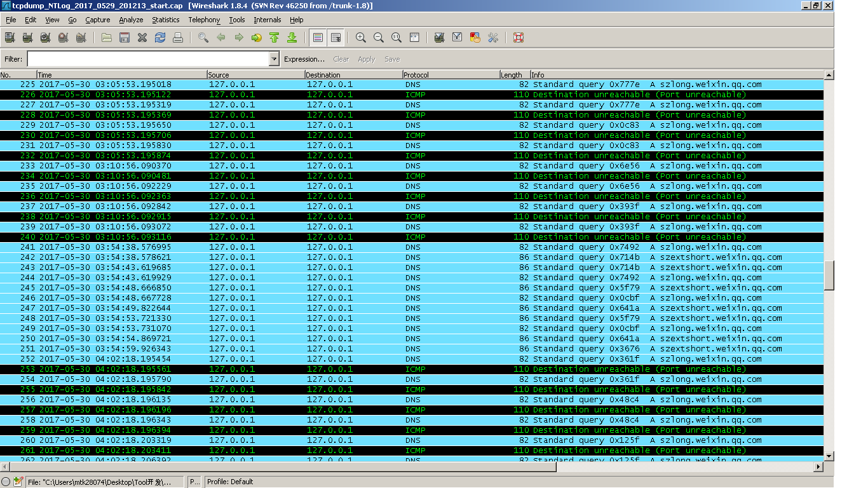
Task: Jump to last packet icon
Action: [292, 37]
